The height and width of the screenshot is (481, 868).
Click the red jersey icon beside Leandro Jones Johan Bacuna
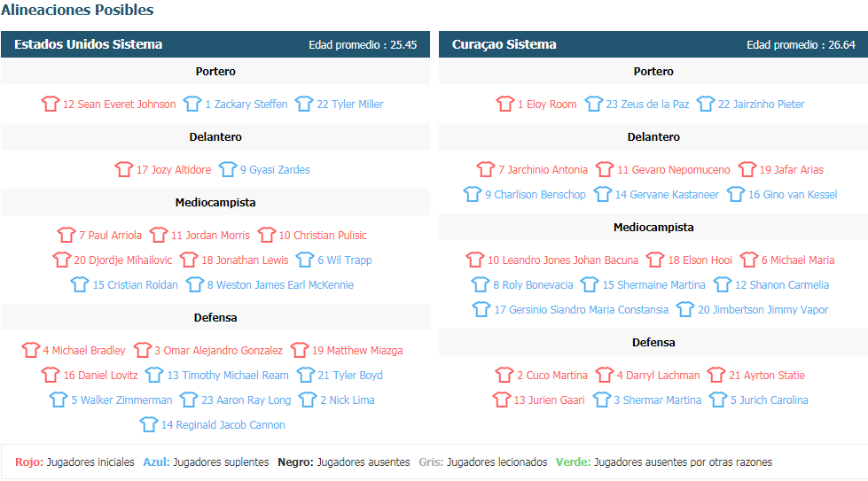[475, 260]
